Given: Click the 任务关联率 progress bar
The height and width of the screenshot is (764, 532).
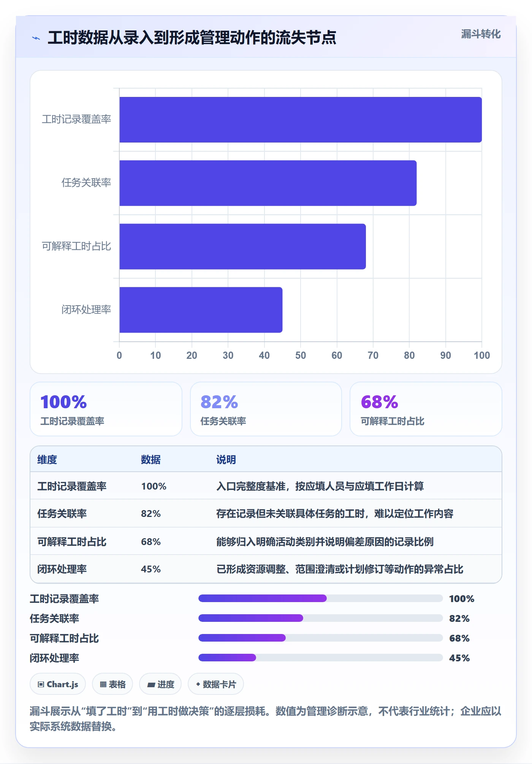Looking at the screenshot, I should coord(321,618).
